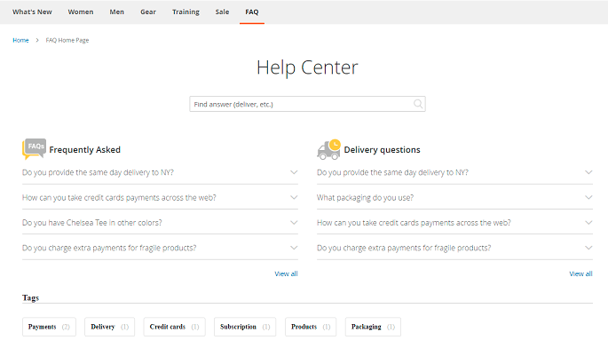
Task: Expand What packaging do you use question
Action: [454, 198]
